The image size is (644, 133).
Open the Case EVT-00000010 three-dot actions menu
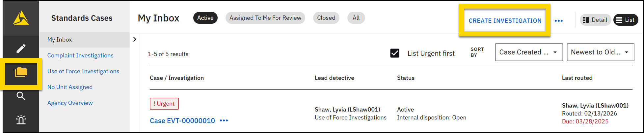click(224, 121)
